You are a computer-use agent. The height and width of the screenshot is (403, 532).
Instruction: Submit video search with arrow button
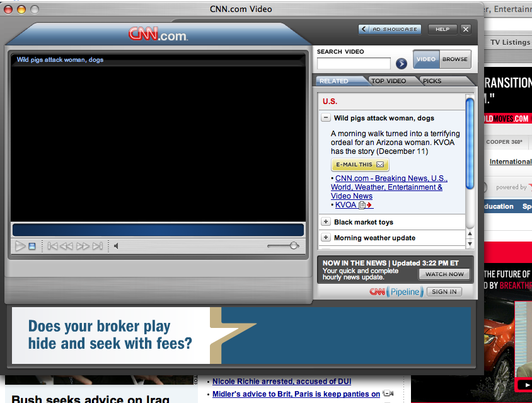tap(402, 64)
